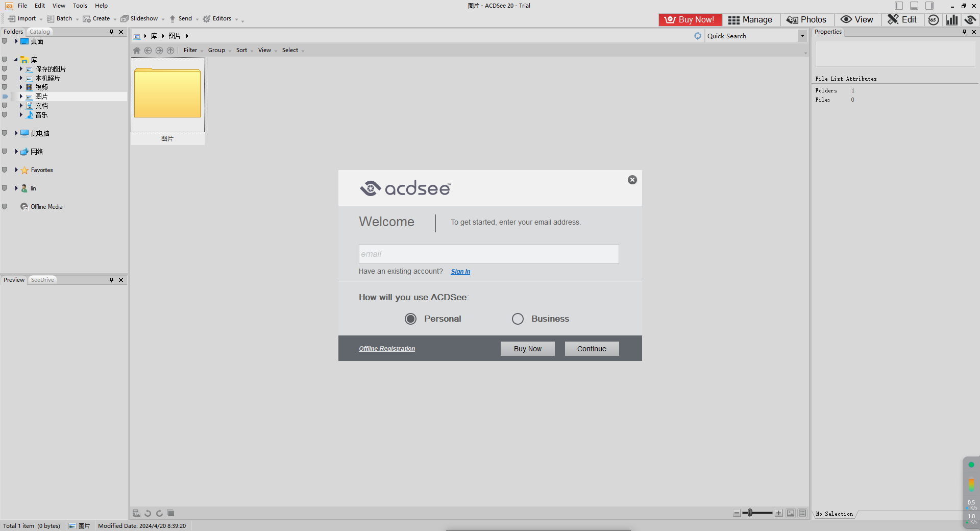
Task: Open the Offline Registration link
Action: click(387, 349)
